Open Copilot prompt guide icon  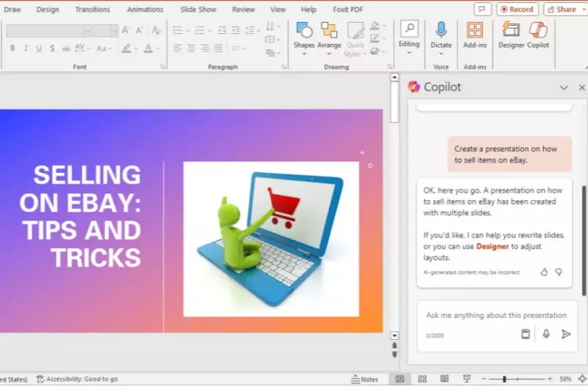coord(526,334)
